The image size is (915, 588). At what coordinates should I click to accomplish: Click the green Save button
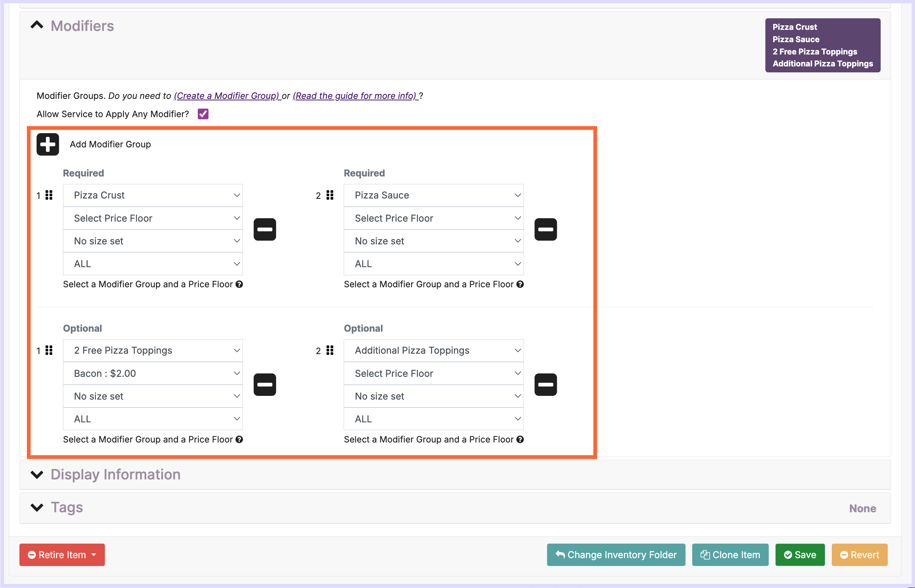click(800, 555)
